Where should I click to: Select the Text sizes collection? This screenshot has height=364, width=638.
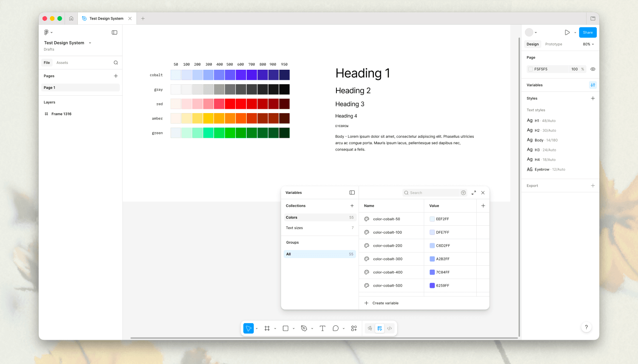click(319, 228)
